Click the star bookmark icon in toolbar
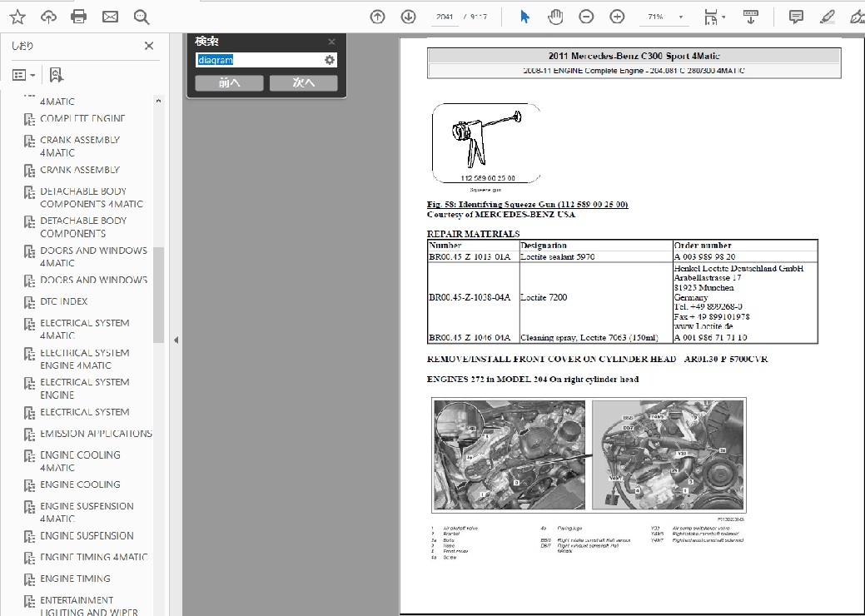The width and height of the screenshot is (865, 616). click(17, 17)
